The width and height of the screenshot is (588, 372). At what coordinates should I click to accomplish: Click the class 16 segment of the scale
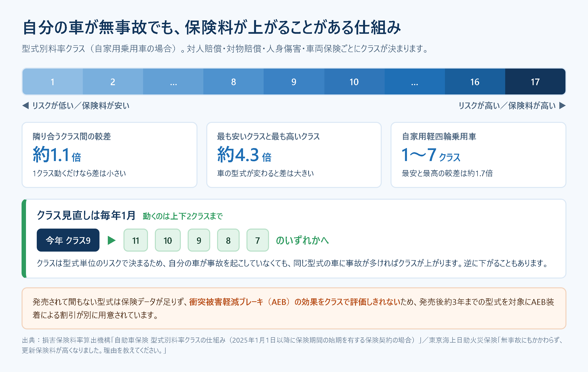(475, 81)
